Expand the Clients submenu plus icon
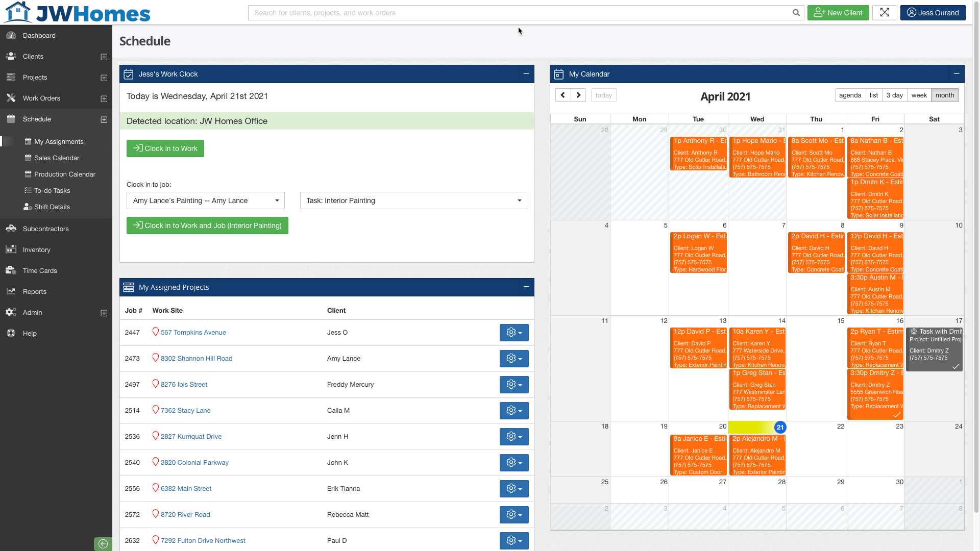This screenshot has height=551, width=980. (104, 57)
